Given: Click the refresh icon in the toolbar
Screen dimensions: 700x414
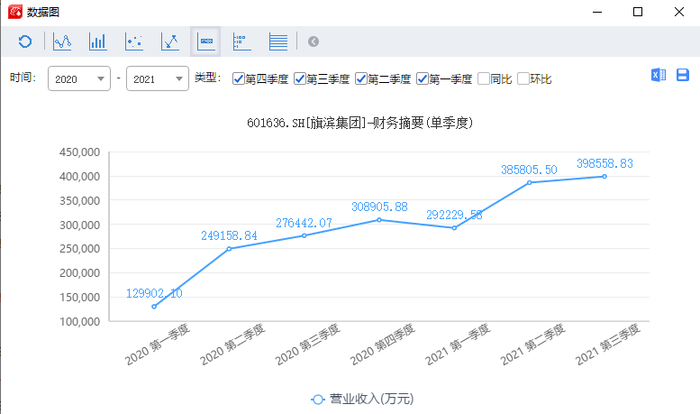Looking at the screenshot, I should pos(25,42).
